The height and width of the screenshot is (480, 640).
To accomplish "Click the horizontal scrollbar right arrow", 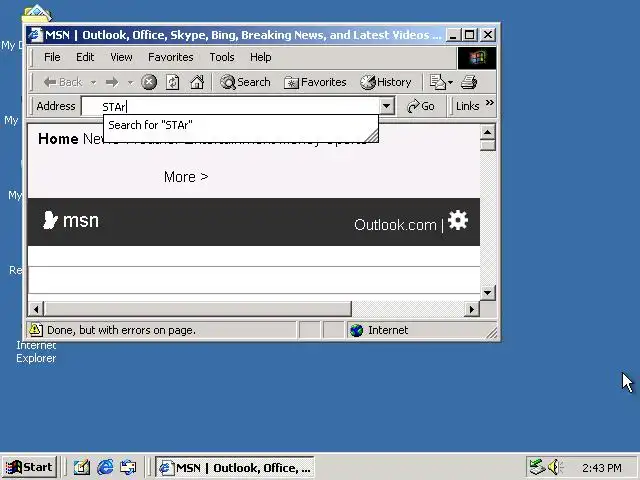I will coord(472,309).
